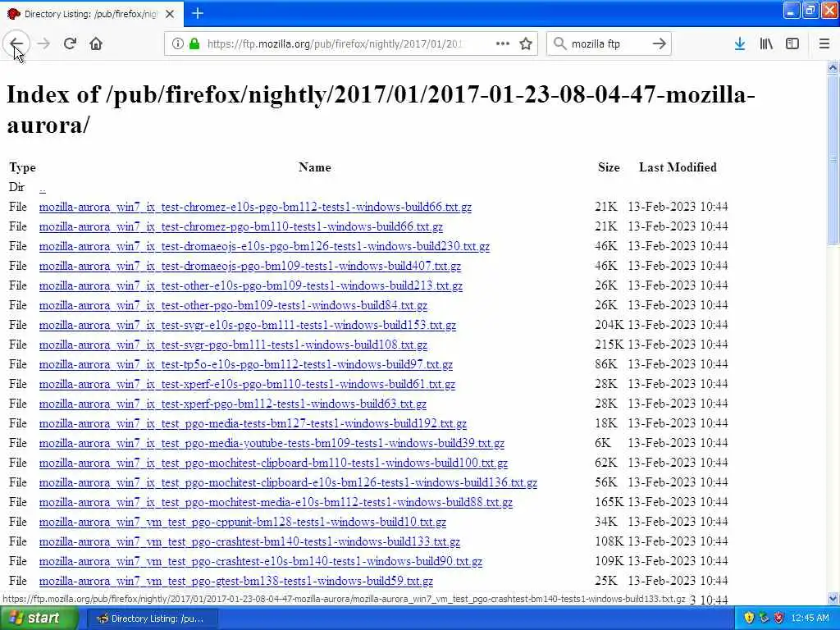Open mochitest-clipboard-bm110 build100 link
Screen dimensions: 840x630
click(x=273, y=463)
